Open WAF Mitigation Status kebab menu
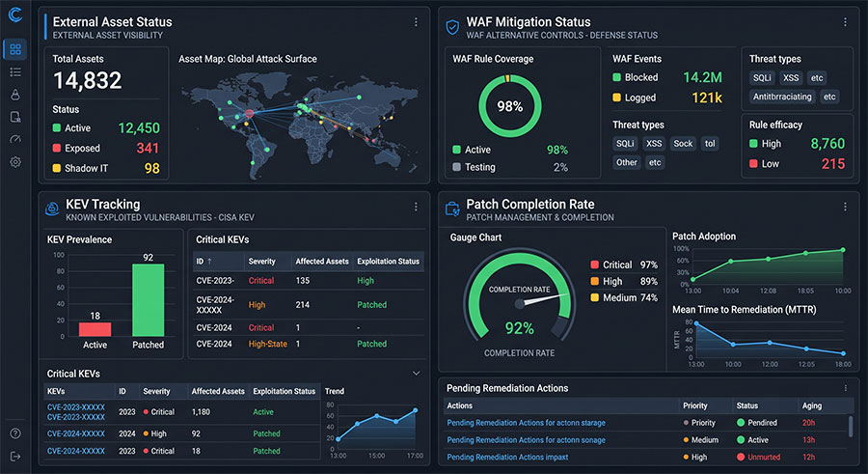This screenshot has width=868, height=474. tap(845, 22)
